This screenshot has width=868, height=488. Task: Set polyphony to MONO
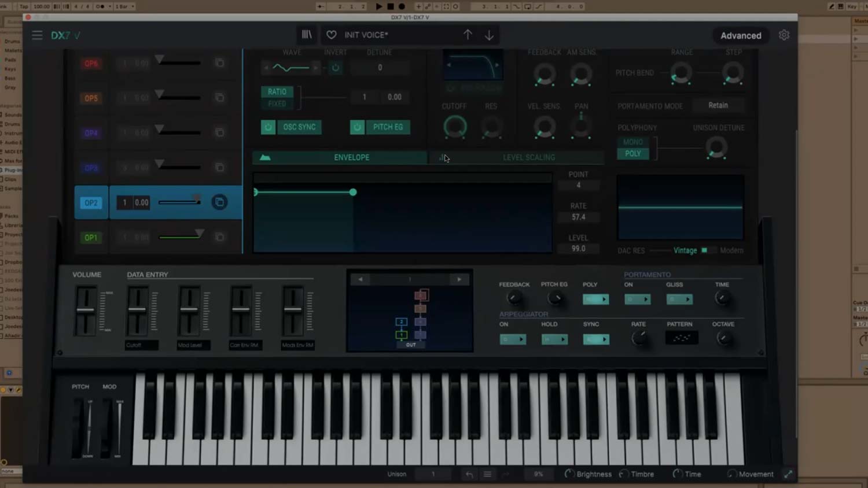[x=632, y=142]
